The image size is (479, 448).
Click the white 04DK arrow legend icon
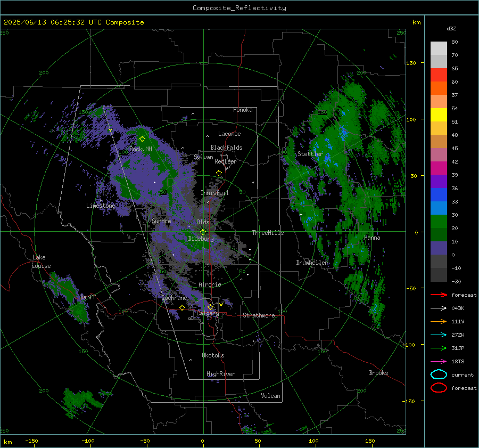439,308
